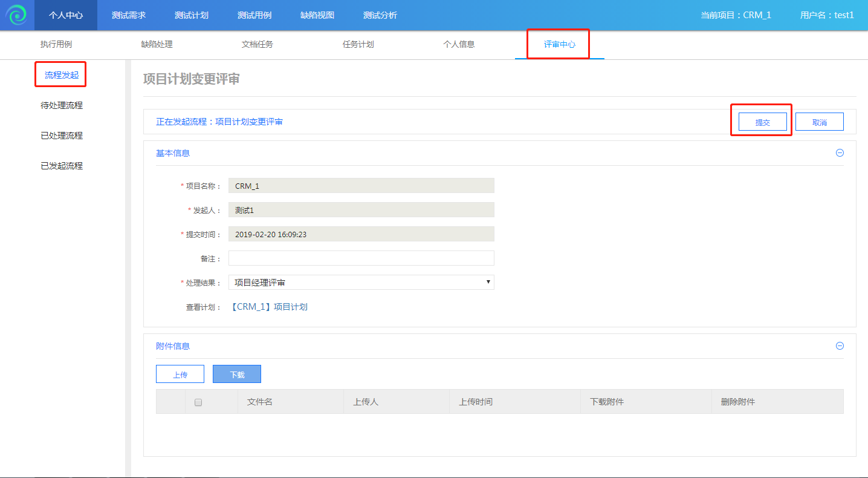Image resolution: width=868 pixels, height=478 pixels.
Task: Switch to the 评审中心 tab
Action: 559,45
